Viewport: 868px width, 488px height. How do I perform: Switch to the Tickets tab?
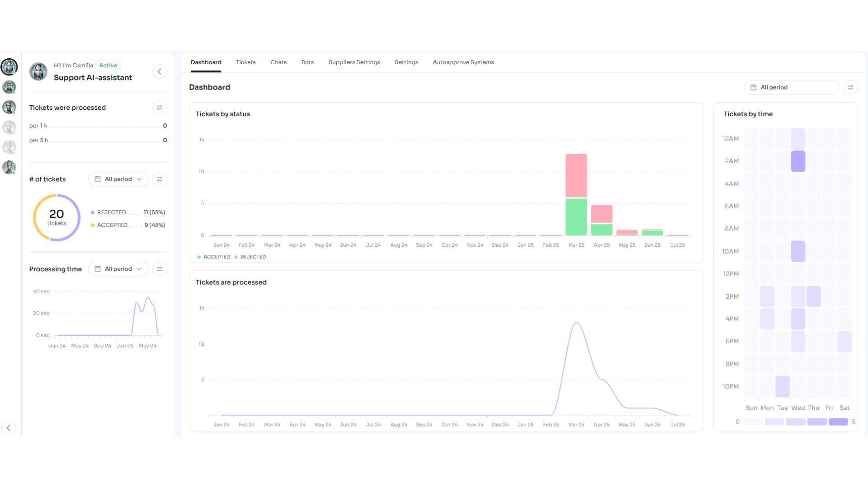click(x=246, y=62)
